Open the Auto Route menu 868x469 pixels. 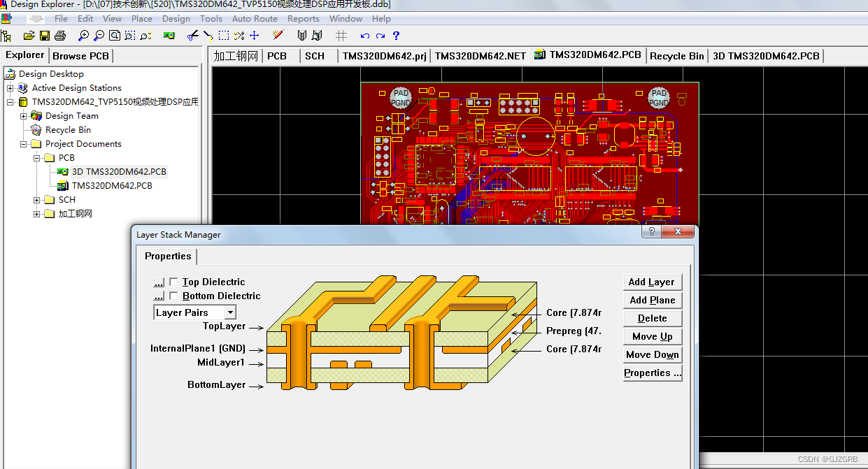[x=255, y=19]
